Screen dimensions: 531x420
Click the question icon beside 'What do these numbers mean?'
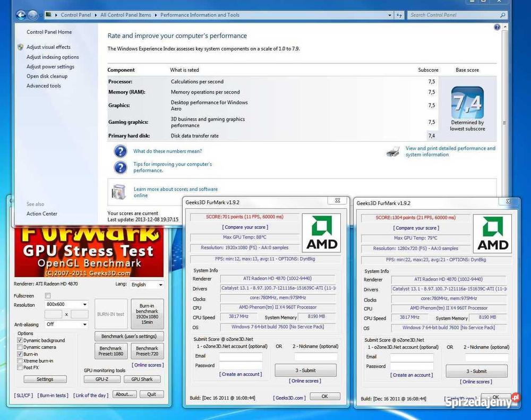[x=120, y=151]
